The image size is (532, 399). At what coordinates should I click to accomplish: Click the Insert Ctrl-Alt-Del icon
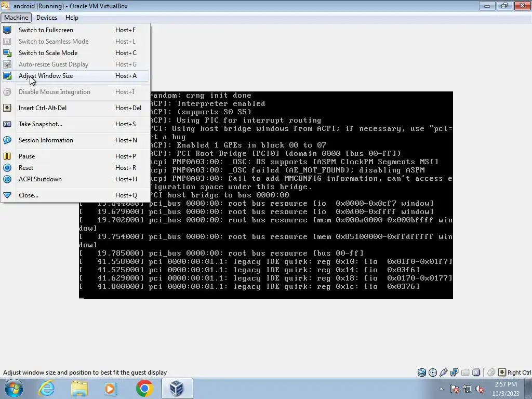[7, 108]
